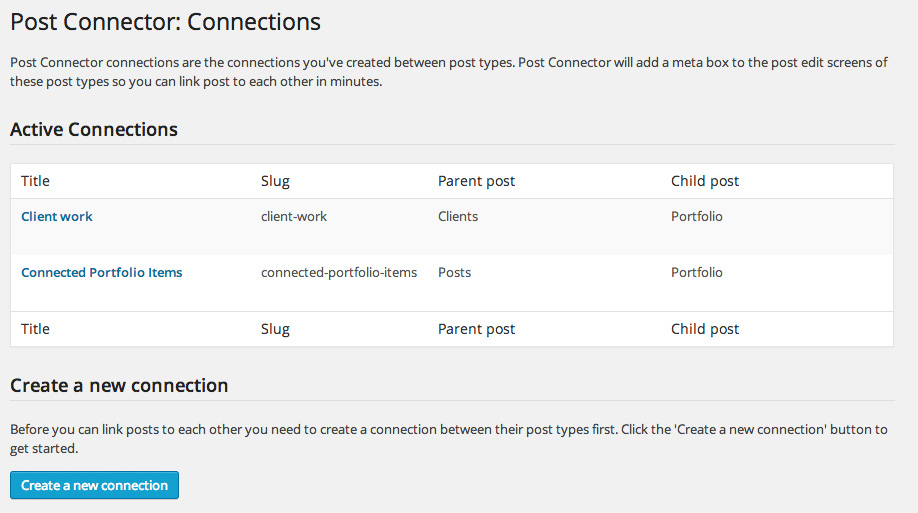This screenshot has height=513, width=918.
Task: Click the Posts parent post cell
Action: [454, 272]
